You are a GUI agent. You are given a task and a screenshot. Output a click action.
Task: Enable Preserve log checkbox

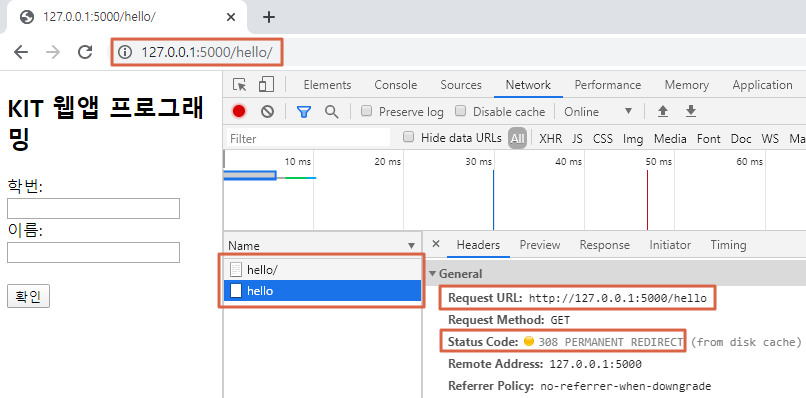click(x=367, y=111)
